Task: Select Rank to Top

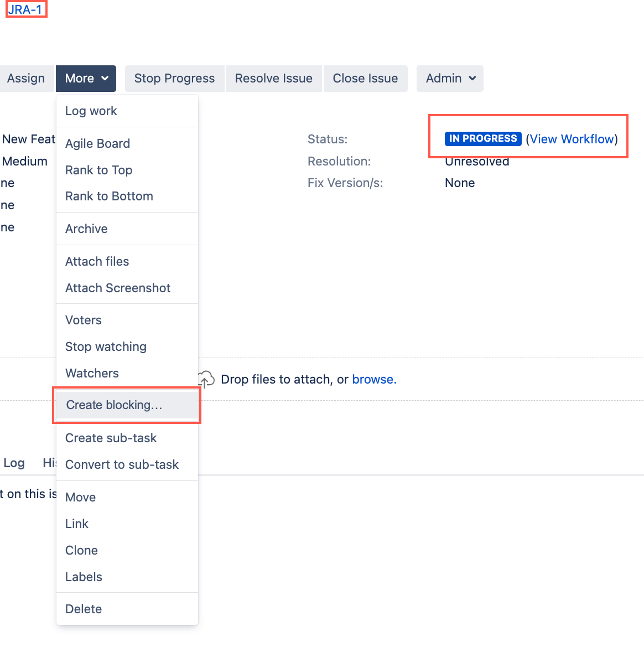Action: point(127,170)
